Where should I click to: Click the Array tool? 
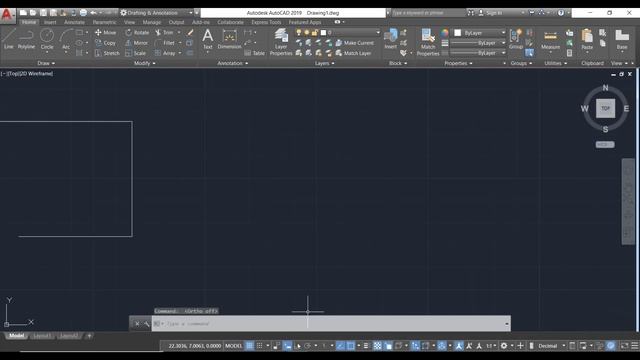click(165, 53)
